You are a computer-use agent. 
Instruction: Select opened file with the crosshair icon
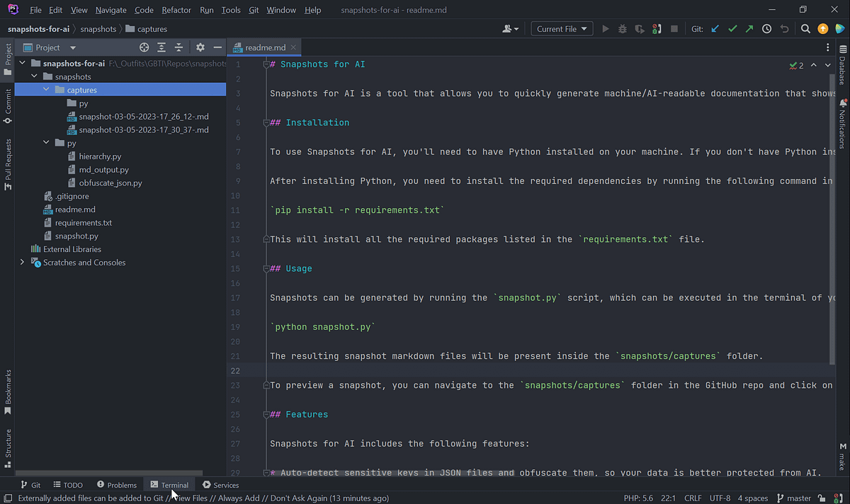[x=144, y=47]
